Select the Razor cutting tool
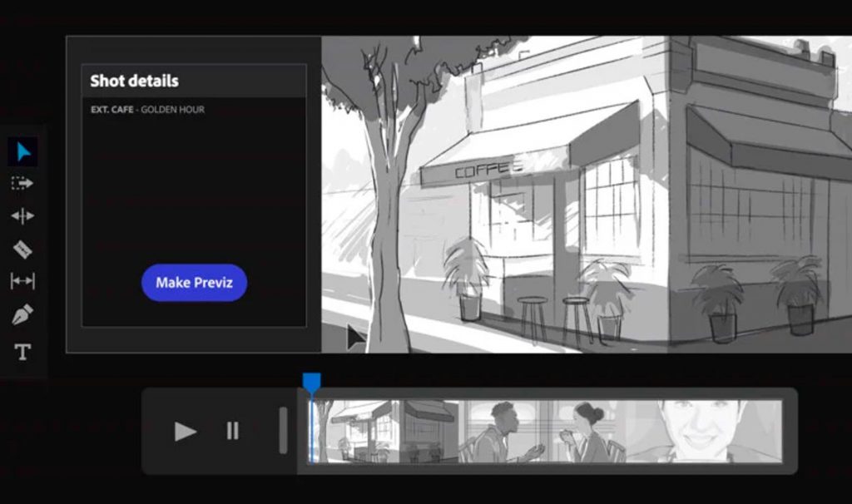 [x=22, y=249]
